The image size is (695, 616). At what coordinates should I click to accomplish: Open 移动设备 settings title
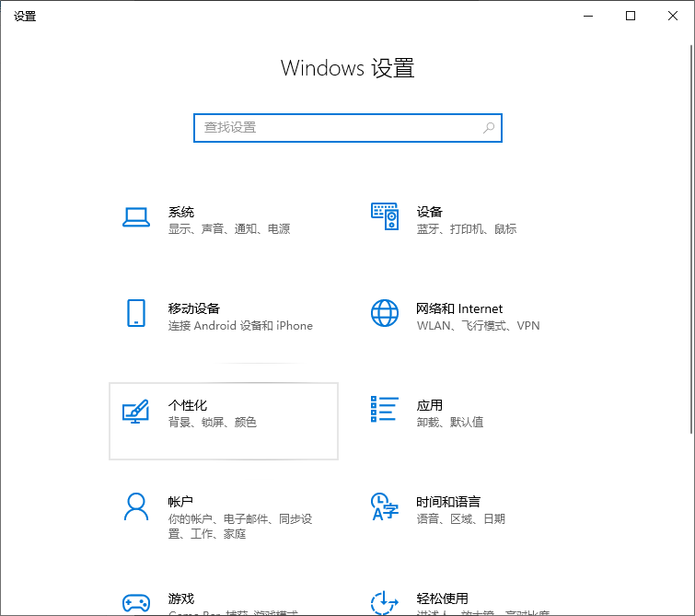pyautogui.click(x=193, y=308)
